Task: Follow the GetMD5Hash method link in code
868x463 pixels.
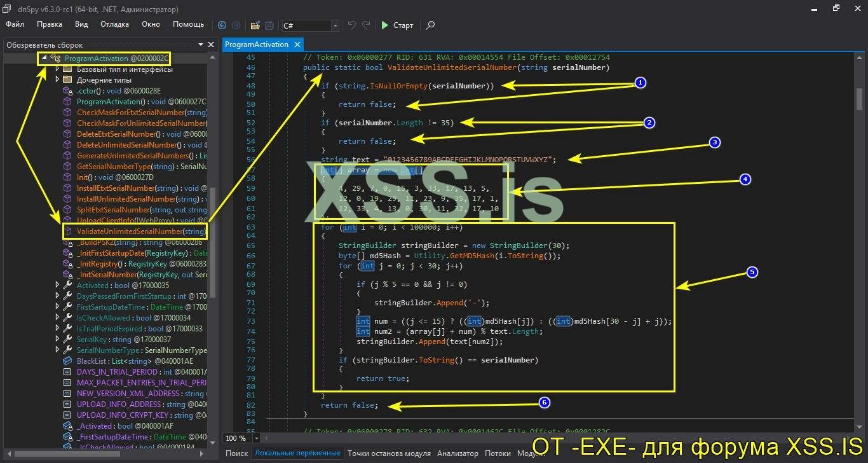Action: point(477,256)
